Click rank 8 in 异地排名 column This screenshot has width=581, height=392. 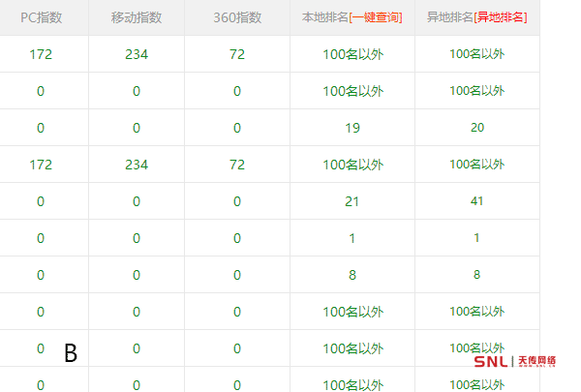pyautogui.click(x=476, y=275)
